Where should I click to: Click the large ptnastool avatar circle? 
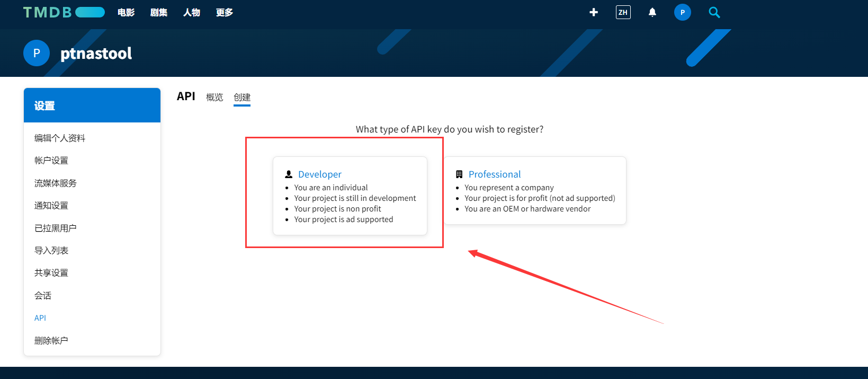(37, 53)
